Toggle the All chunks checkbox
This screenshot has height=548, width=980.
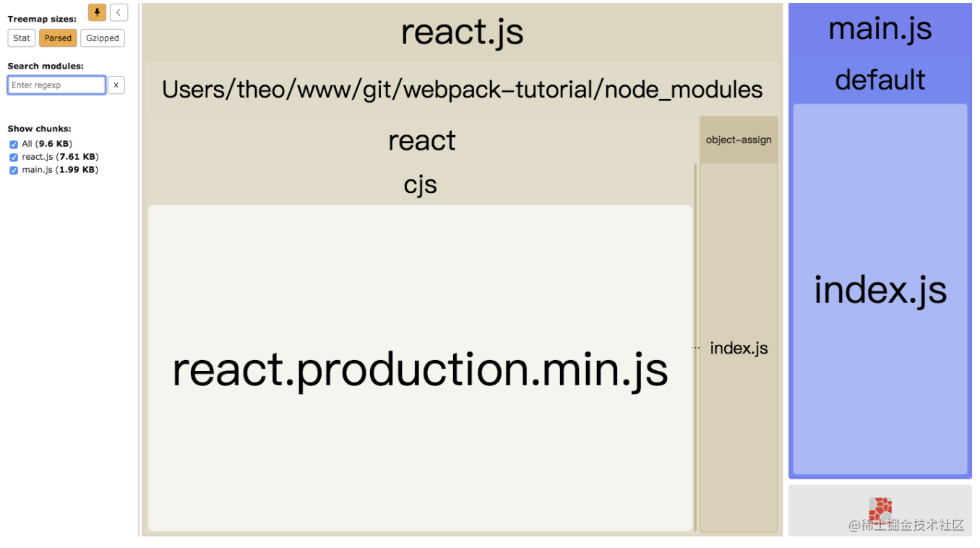14,144
